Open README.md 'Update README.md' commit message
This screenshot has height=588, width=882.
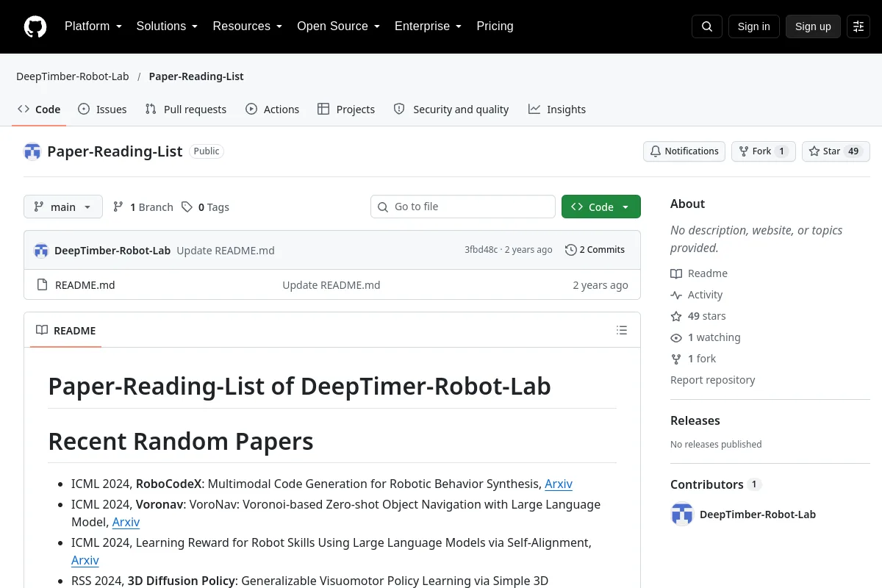[331, 285]
